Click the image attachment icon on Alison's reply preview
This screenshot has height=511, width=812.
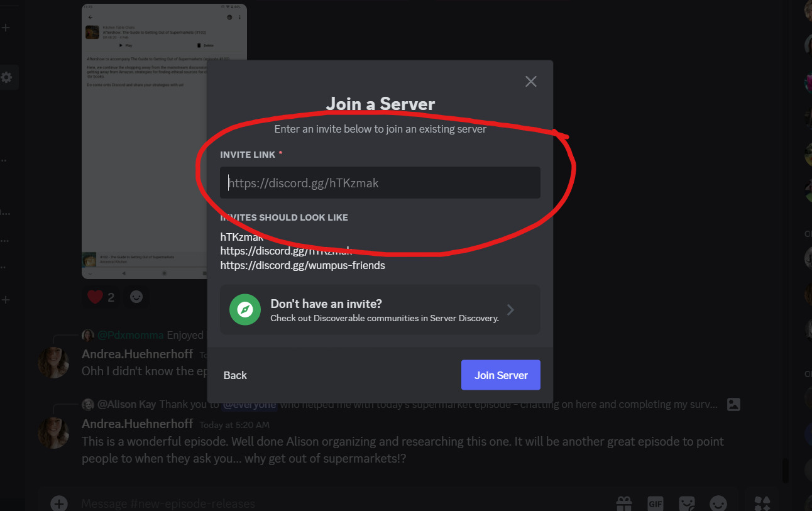pos(733,405)
